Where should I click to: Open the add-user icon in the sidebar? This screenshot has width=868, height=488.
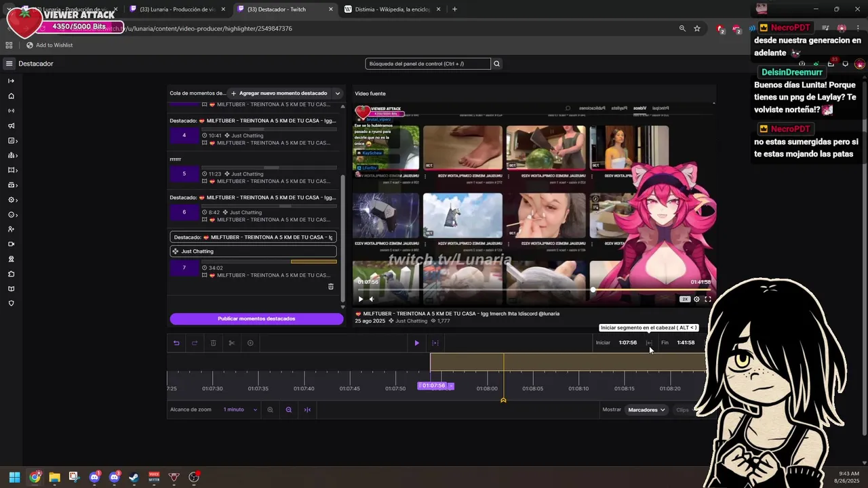click(x=11, y=229)
